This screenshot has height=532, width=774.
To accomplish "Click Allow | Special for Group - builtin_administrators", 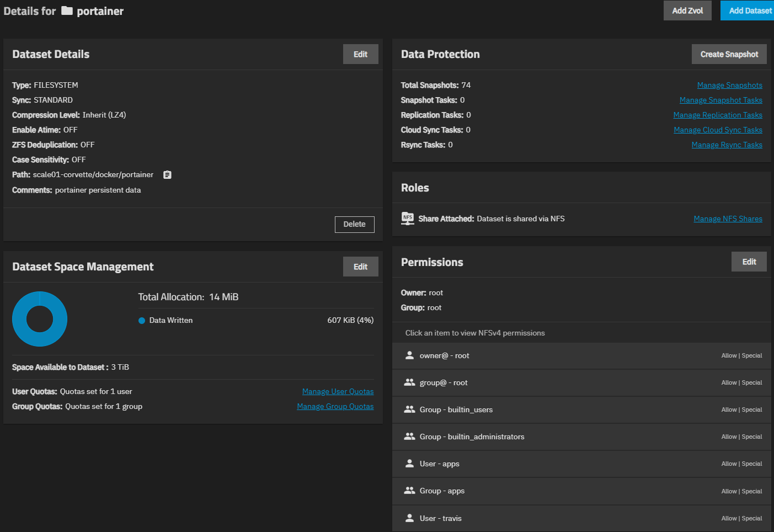I will pos(741,437).
